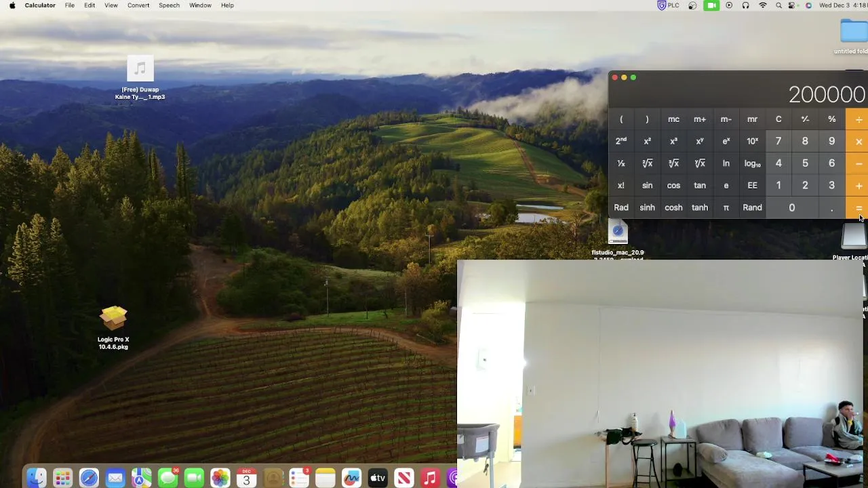Click the m+ memory add key

(700, 119)
